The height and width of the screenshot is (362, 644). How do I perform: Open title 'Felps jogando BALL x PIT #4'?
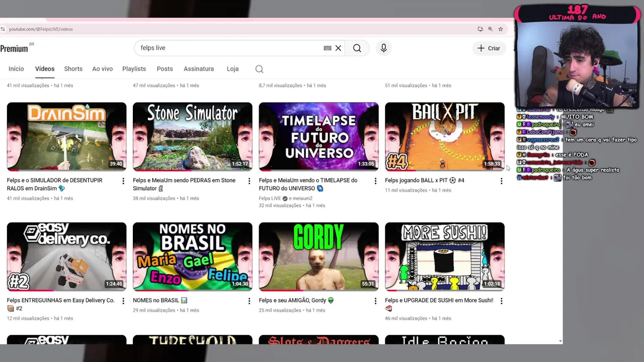click(x=425, y=180)
